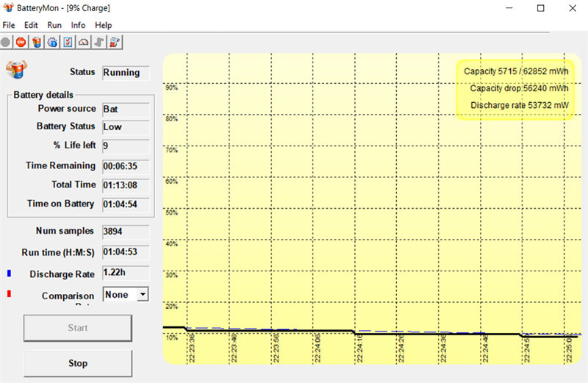This screenshot has width=588, height=383.
Task: Click Discharge Rate value 1.22h
Action: (x=126, y=273)
